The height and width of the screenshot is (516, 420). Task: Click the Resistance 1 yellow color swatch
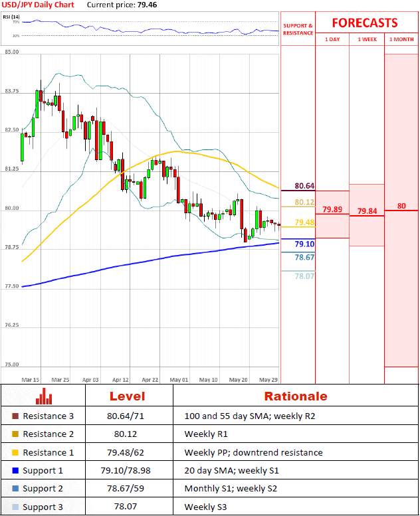[15, 452]
